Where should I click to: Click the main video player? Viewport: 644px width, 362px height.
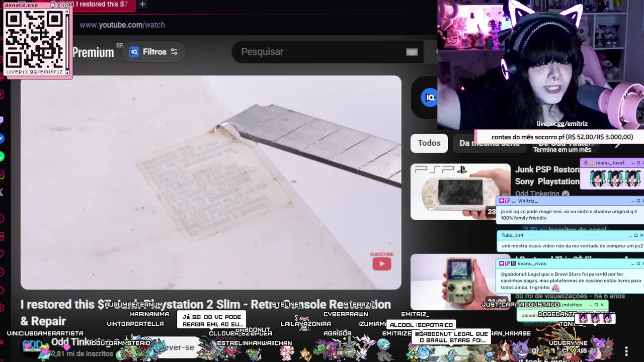pos(211,183)
